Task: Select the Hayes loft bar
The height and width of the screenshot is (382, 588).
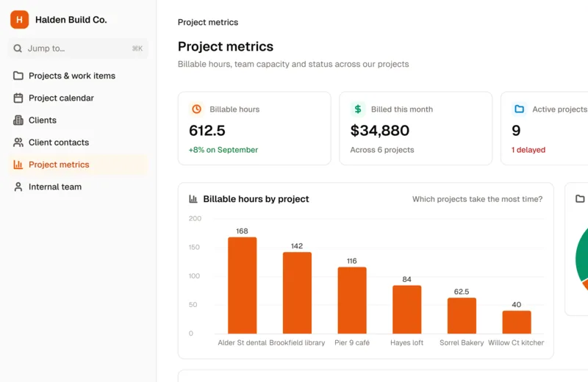Action: pos(407,310)
